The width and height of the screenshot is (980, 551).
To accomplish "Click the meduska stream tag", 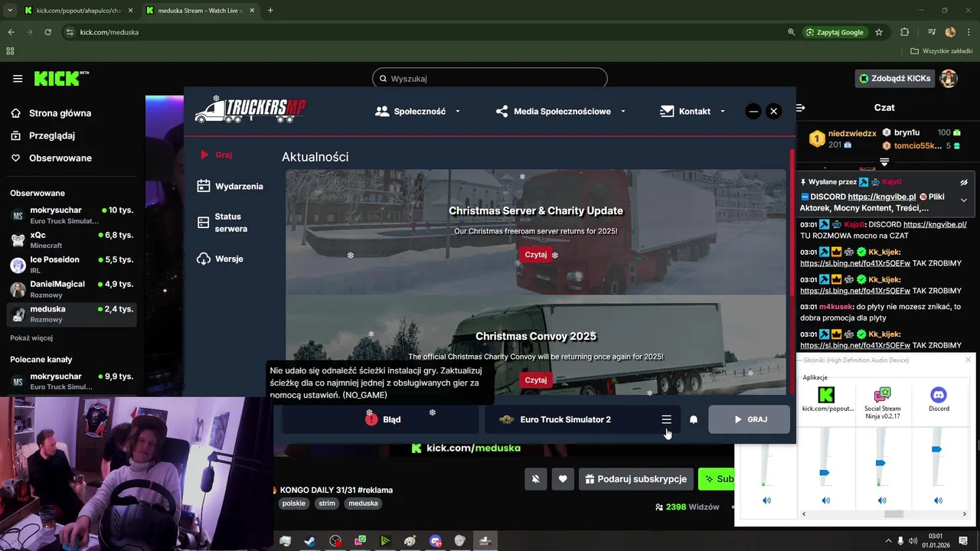I will click(x=363, y=504).
